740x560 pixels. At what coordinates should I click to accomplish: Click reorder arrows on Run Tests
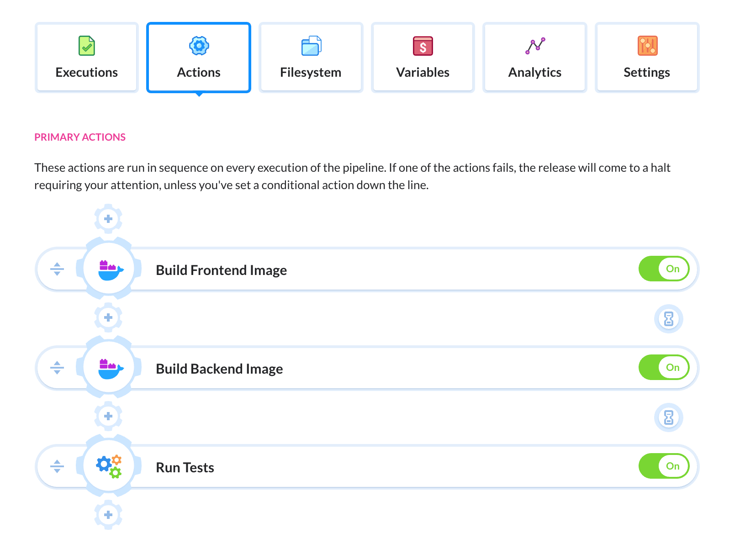click(x=57, y=466)
